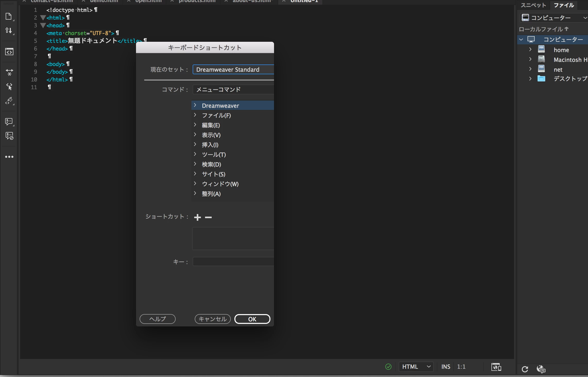The width and height of the screenshot is (588, 377).
Task: Expand the Macintosh HD tree item
Action: [x=530, y=59]
